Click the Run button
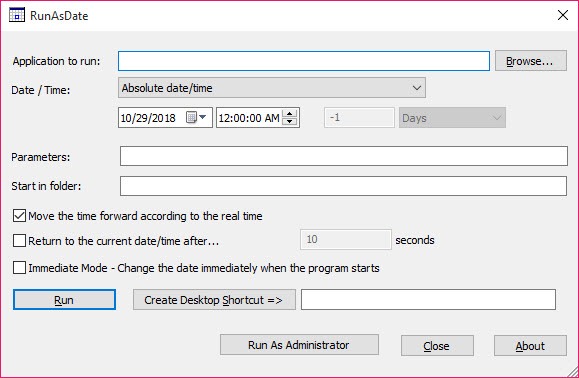This screenshot has width=579, height=378. coord(64,300)
